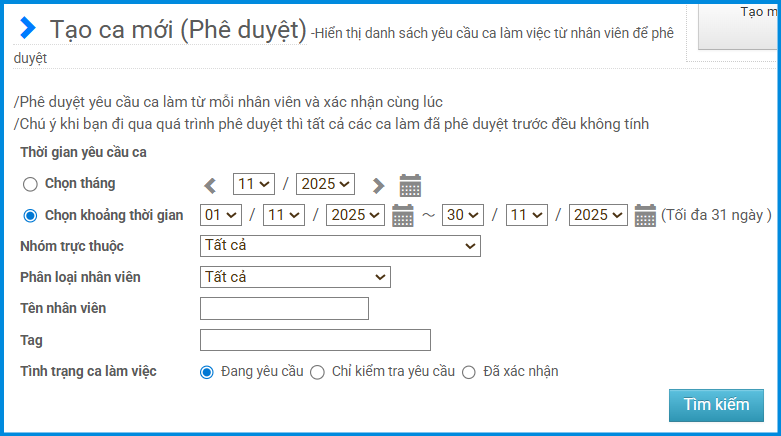Viewport: 781px width, 436px height.
Task: Select the "Chọn tháng" radio option
Action: point(30,184)
